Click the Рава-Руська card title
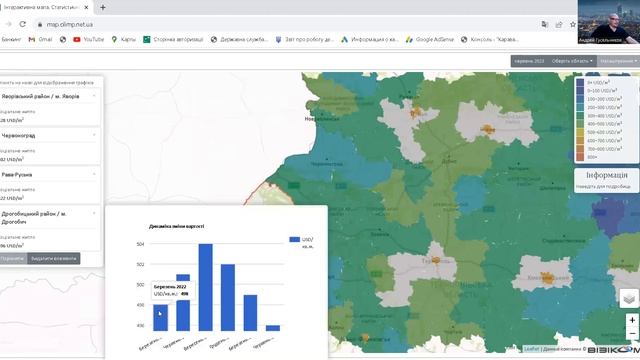 pyautogui.click(x=17, y=175)
